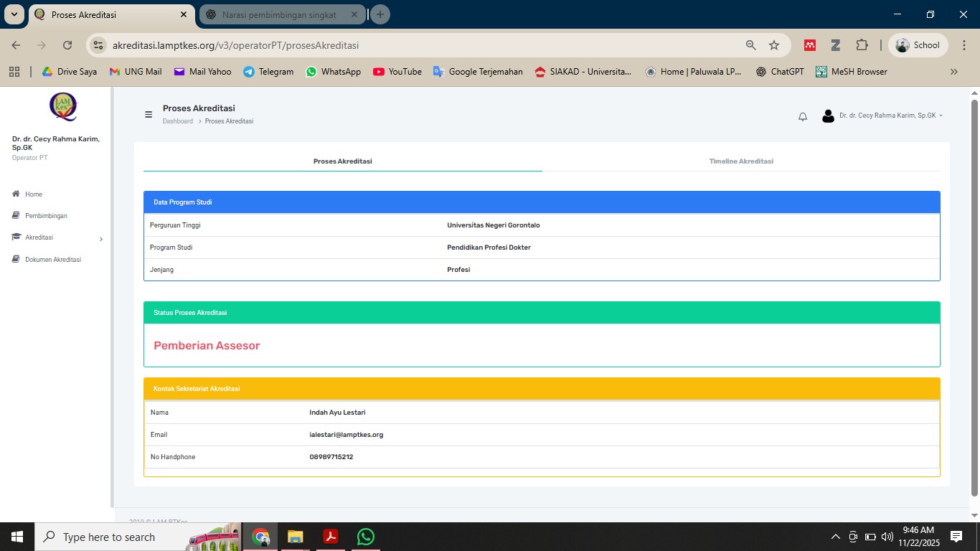980x551 pixels.
Task: Click the Zotero Z extension icon
Action: pos(836,44)
